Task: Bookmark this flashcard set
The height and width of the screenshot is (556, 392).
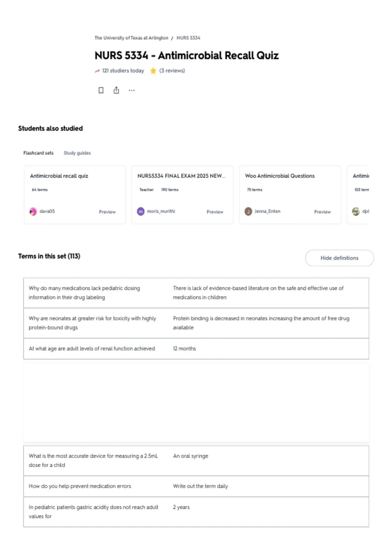Action: [x=101, y=90]
